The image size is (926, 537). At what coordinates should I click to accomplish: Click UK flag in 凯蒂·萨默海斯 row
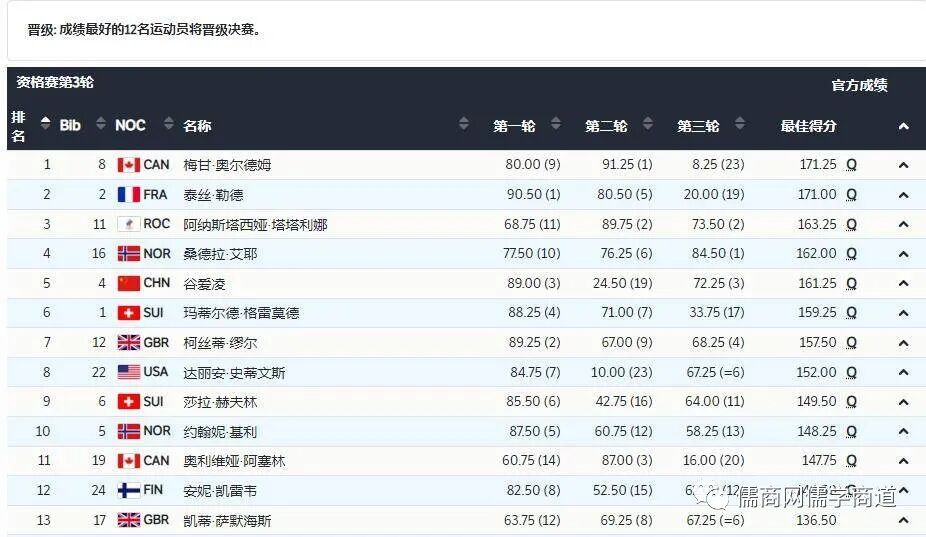(129, 520)
